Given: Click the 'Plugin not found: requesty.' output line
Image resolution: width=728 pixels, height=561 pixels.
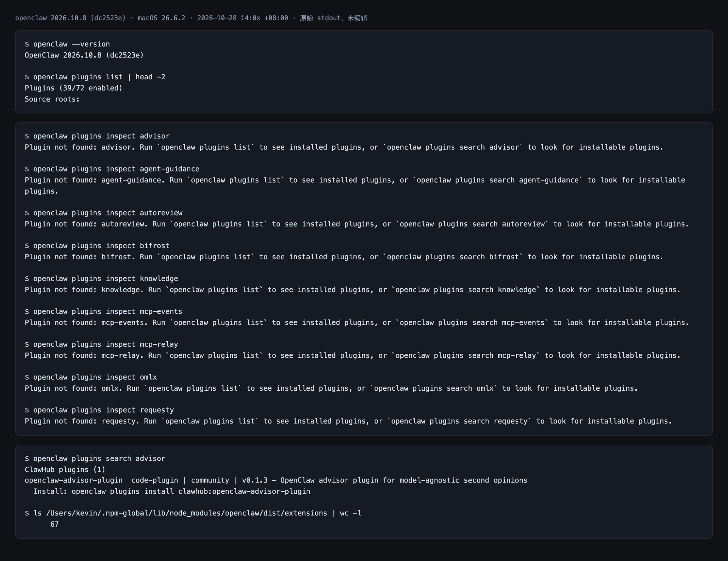Looking at the screenshot, I should pyautogui.click(x=348, y=421).
